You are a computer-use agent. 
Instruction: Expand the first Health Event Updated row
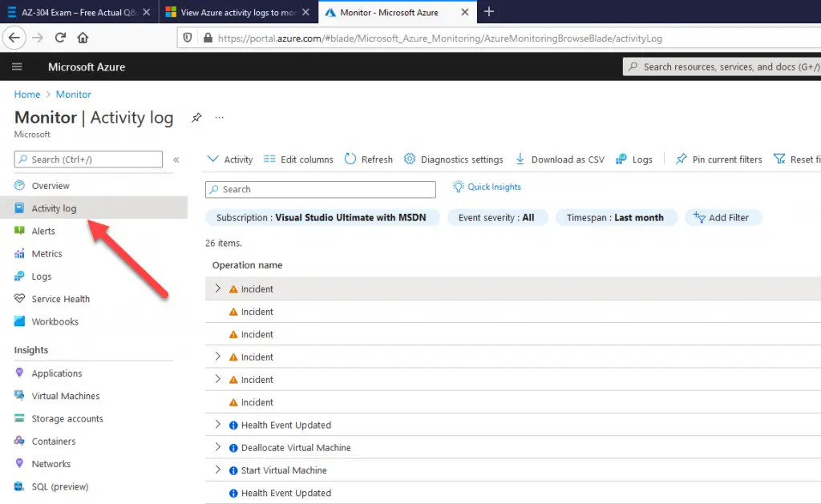(x=218, y=425)
